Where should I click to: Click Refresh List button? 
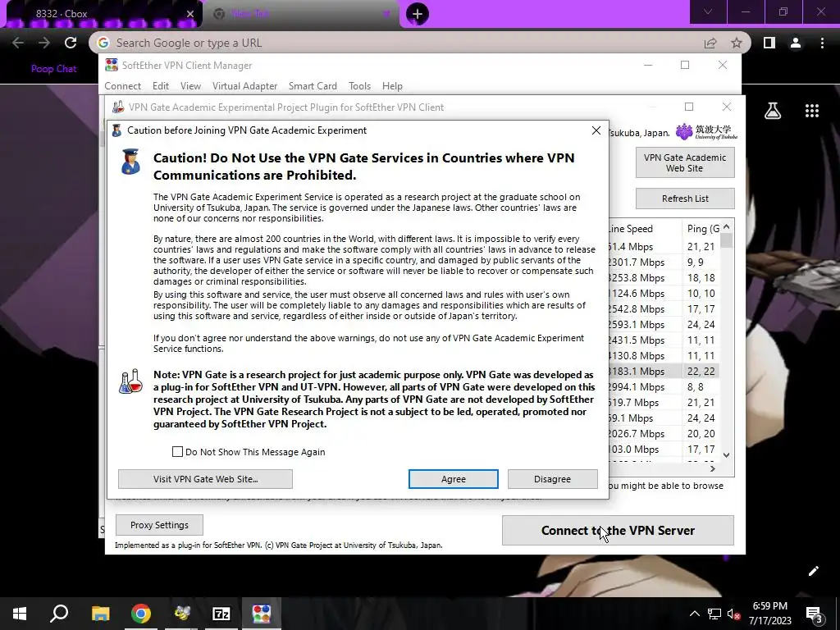point(685,199)
